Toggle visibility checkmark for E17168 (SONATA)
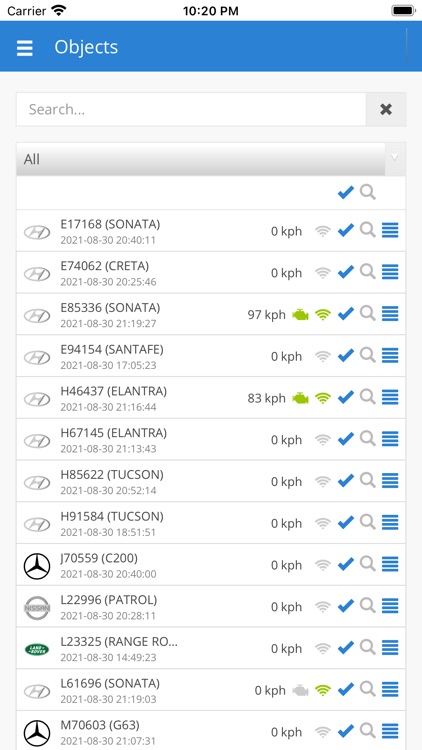The width and height of the screenshot is (422, 750). click(x=345, y=231)
